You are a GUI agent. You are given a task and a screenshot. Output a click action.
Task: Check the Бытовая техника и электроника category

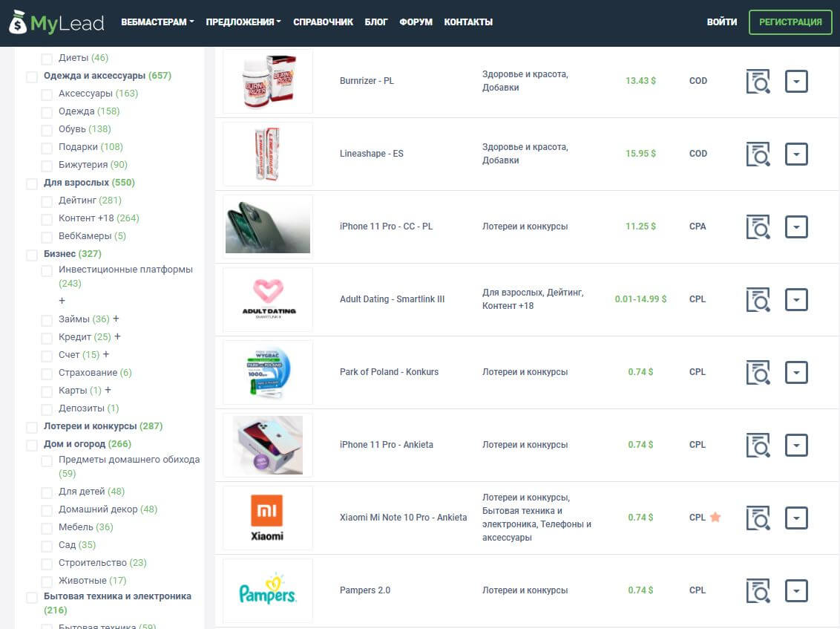(x=32, y=597)
